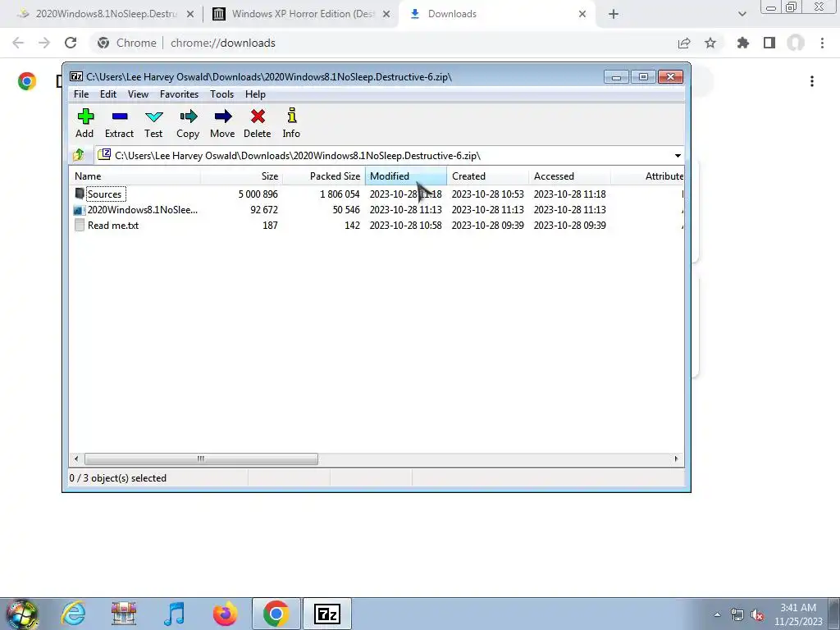
Task: Run the Test archive tool
Action: pos(153,116)
